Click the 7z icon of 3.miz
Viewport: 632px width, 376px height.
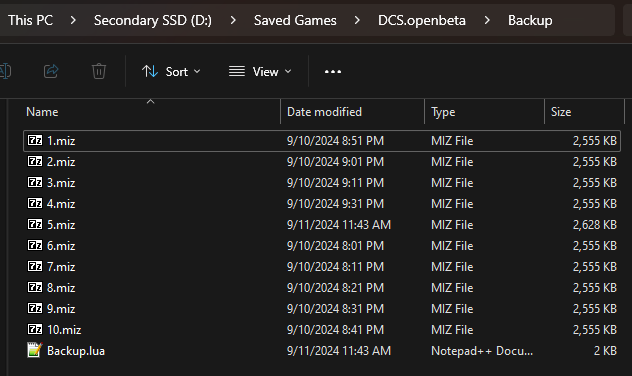pos(35,182)
